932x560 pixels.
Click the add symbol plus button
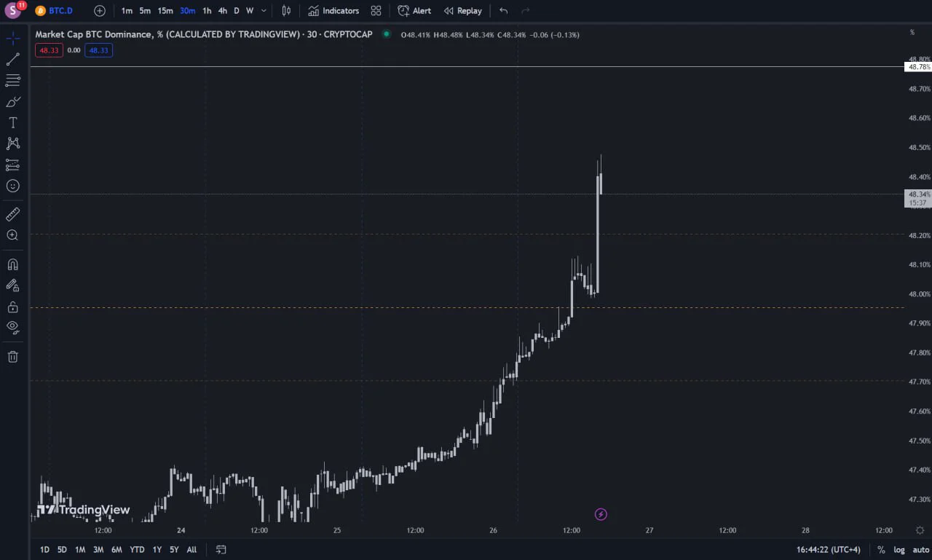[100, 11]
